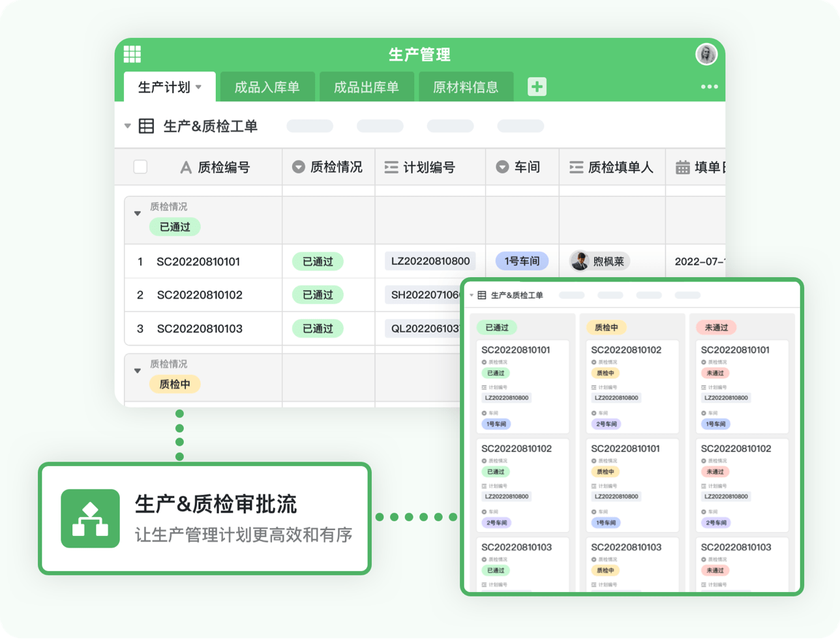The height and width of the screenshot is (639, 840).
Task: Open the 成品出库单 tab
Action: pyautogui.click(x=366, y=87)
